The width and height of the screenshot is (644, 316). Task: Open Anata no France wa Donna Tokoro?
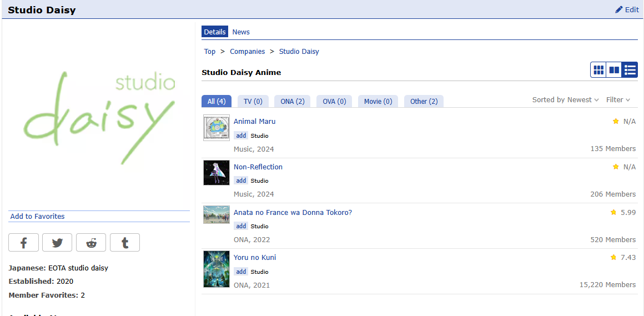[x=293, y=213]
